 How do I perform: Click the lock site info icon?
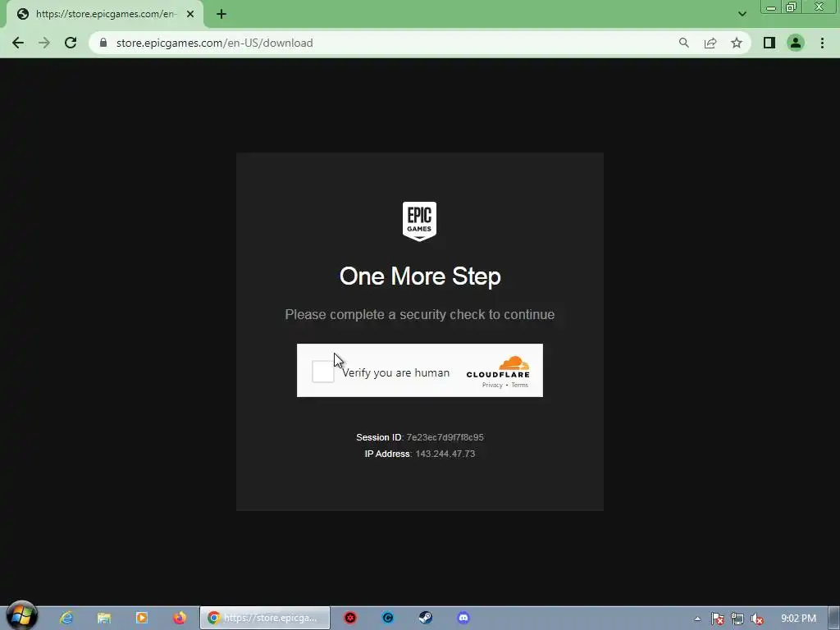click(x=103, y=43)
